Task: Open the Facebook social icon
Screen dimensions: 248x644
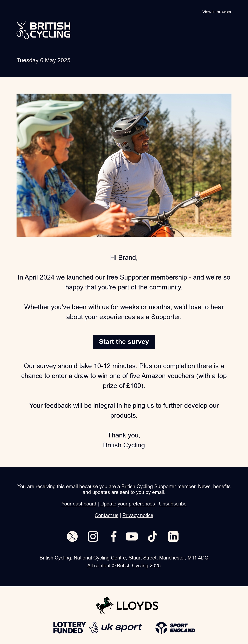Action: point(113,537)
